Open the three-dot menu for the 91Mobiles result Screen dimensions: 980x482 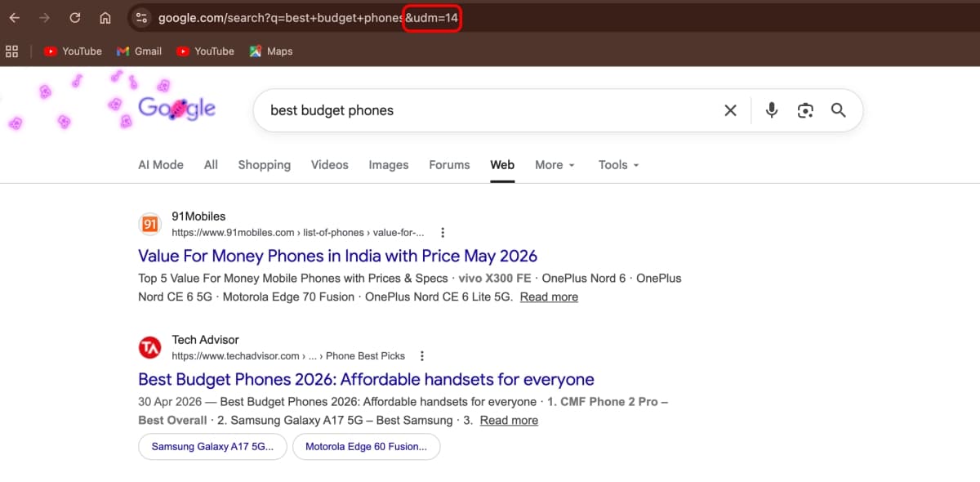443,233
